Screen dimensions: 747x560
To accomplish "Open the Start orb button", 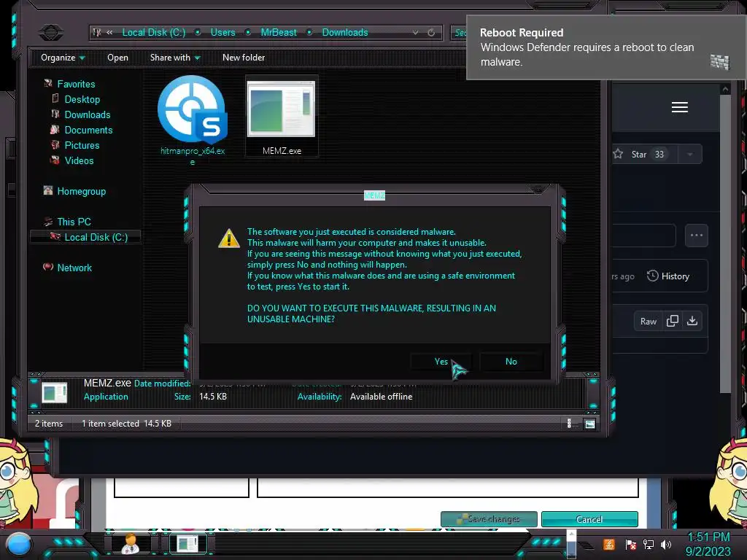I will click(19, 544).
